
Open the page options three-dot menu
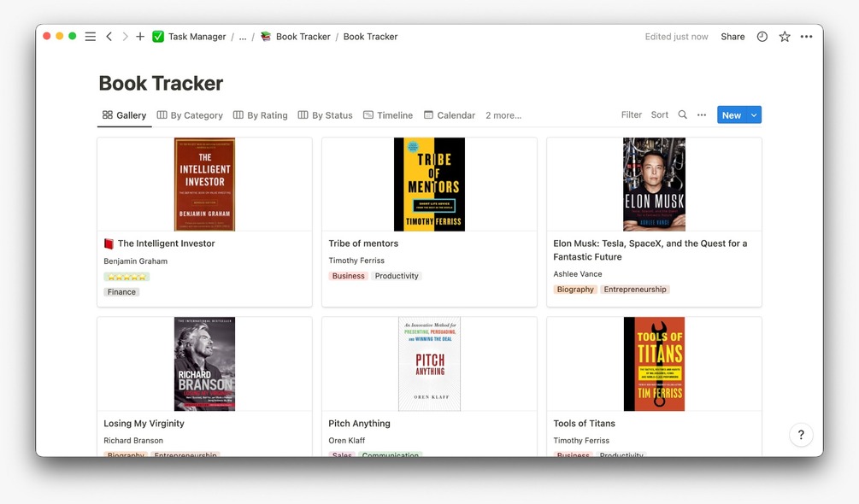[806, 37]
